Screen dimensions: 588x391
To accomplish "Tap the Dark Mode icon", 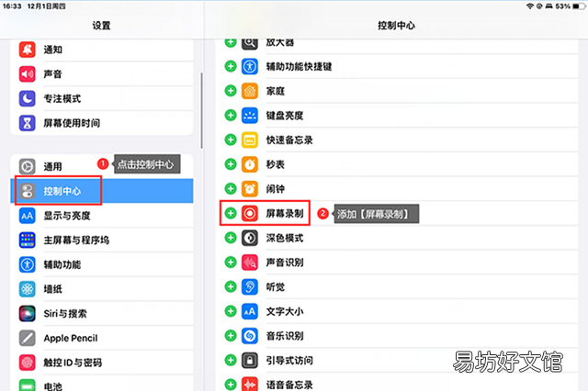I will [x=250, y=238].
